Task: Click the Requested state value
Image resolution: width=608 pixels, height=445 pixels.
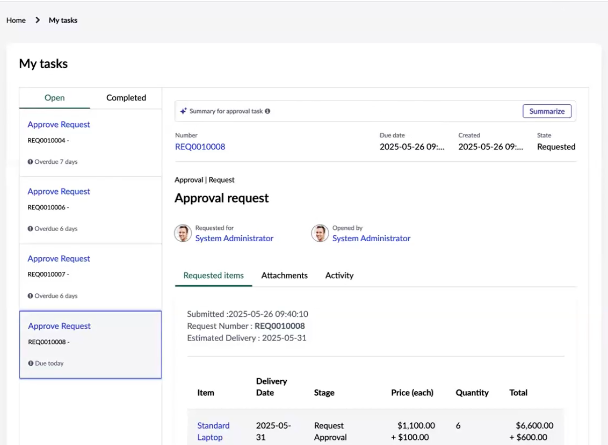Action: 556,147
